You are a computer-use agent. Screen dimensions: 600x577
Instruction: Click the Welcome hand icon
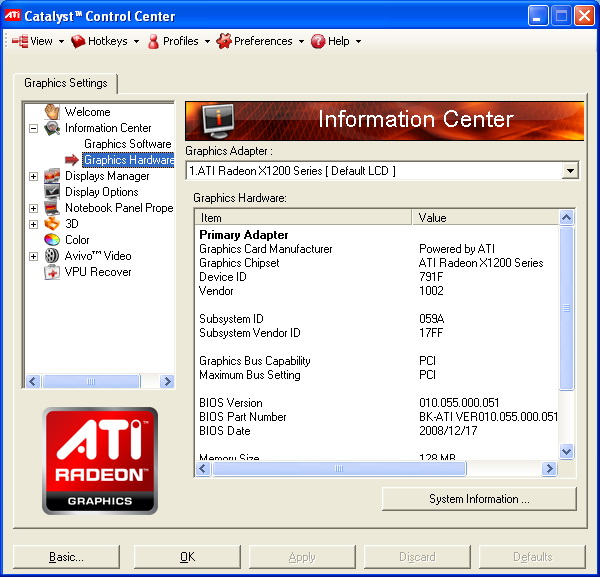click(52, 112)
